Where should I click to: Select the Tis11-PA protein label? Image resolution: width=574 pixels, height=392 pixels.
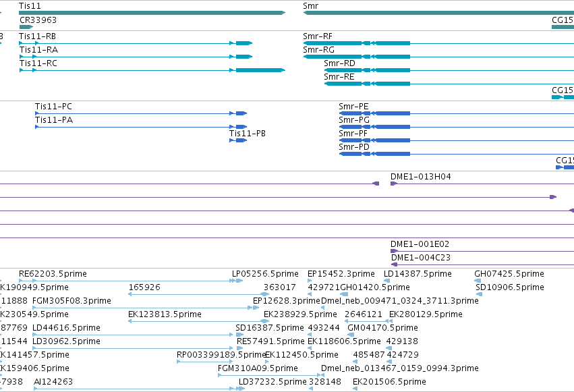[x=54, y=120]
